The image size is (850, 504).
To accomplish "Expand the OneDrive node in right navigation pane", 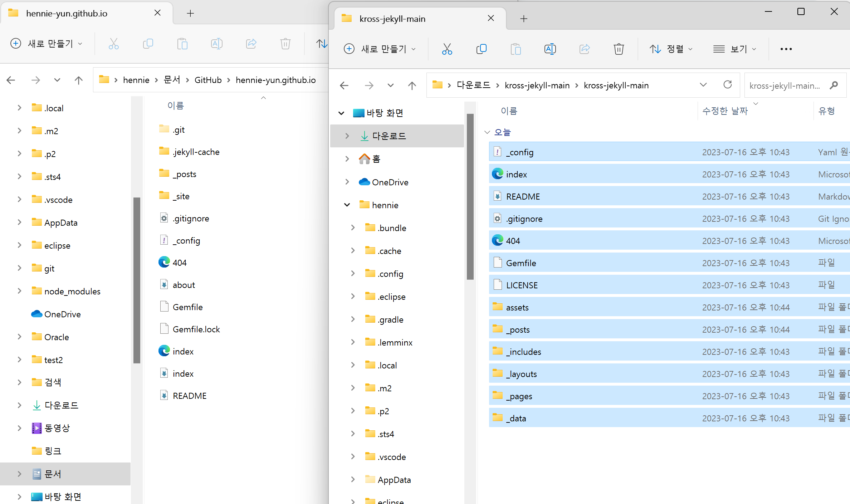I will (347, 182).
